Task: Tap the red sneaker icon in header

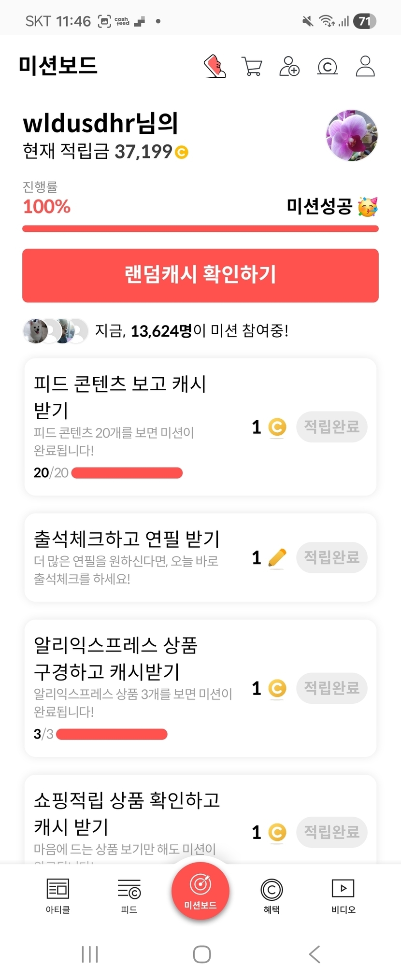Action: click(215, 66)
